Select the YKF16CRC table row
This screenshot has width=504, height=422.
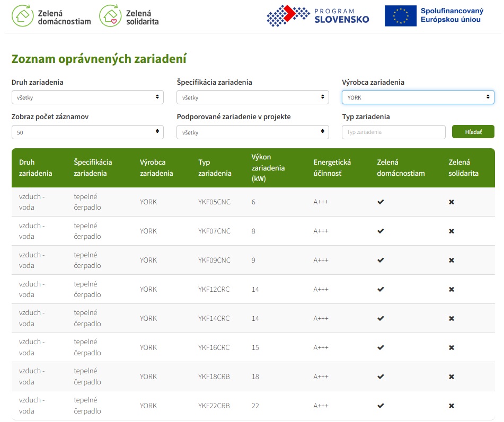click(253, 347)
